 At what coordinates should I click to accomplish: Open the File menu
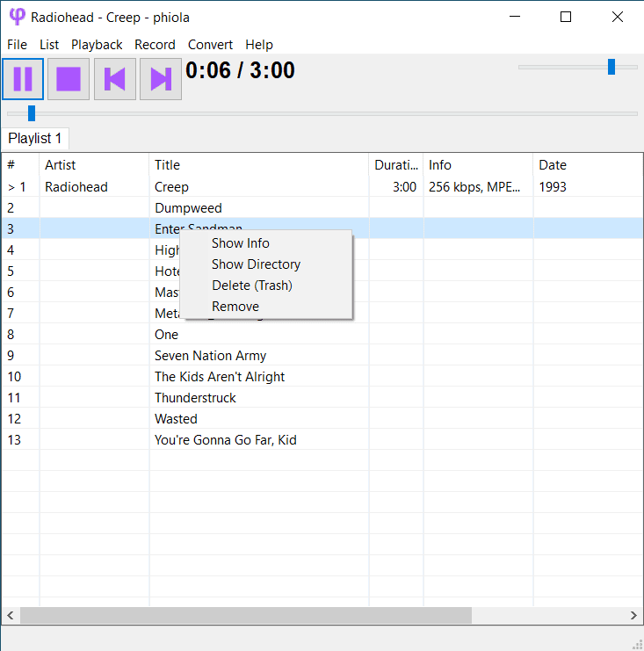tap(17, 45)
